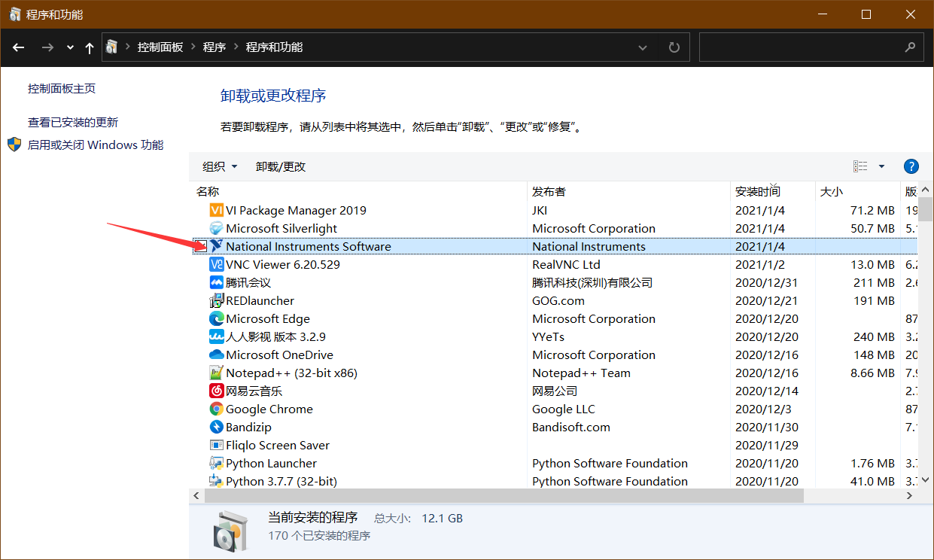Click install date 2020/12/31

click(767, 282)
